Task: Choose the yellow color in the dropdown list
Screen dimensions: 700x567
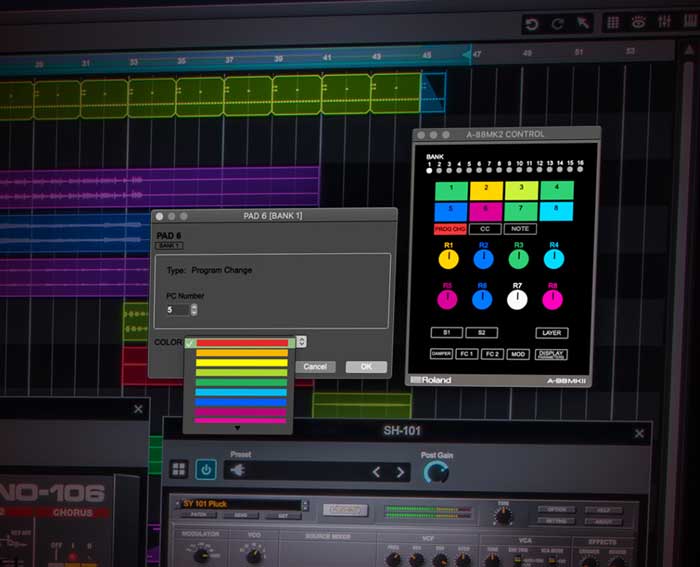Action: click(x=242, y=363)
